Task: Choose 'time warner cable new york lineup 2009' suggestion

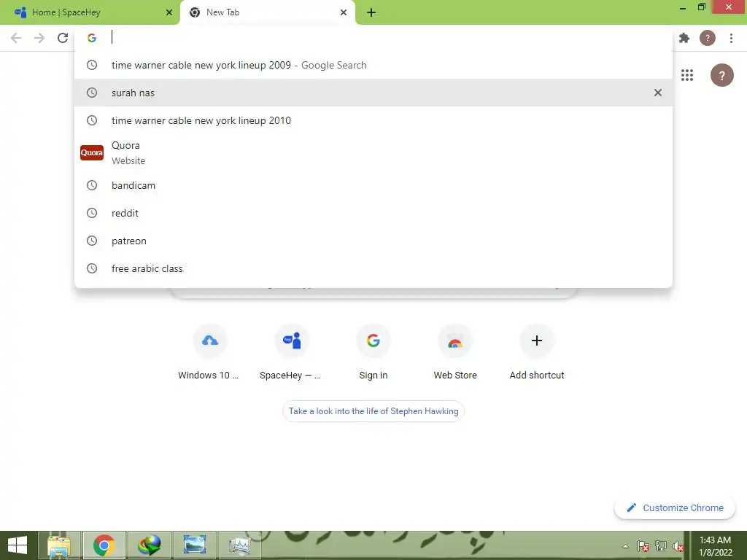Action: [x=373, y=65]
